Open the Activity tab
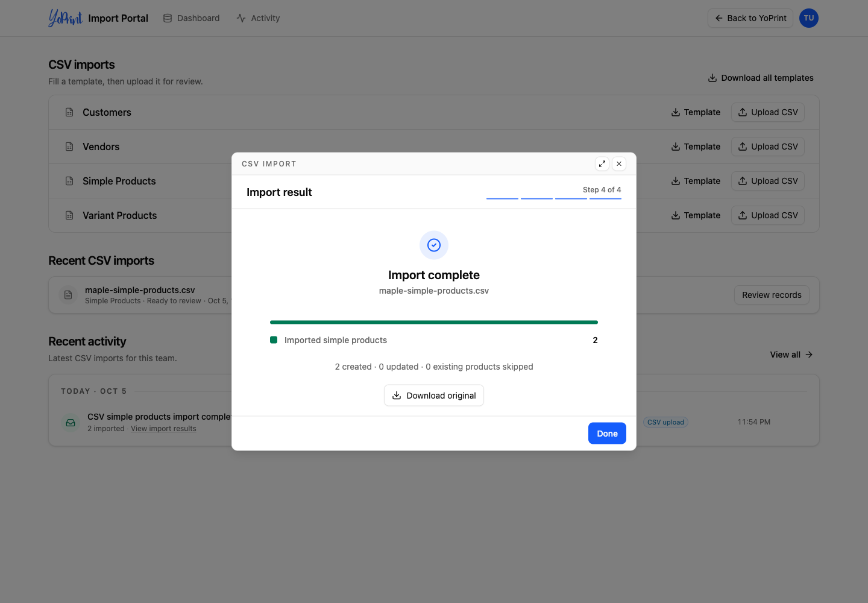Viewport: 868px width, 603px height. click(258, 18)
